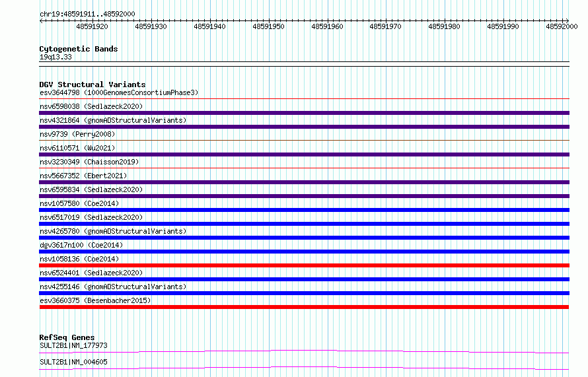
Task: Click ruler position 48591950
Action: (268, 26)
